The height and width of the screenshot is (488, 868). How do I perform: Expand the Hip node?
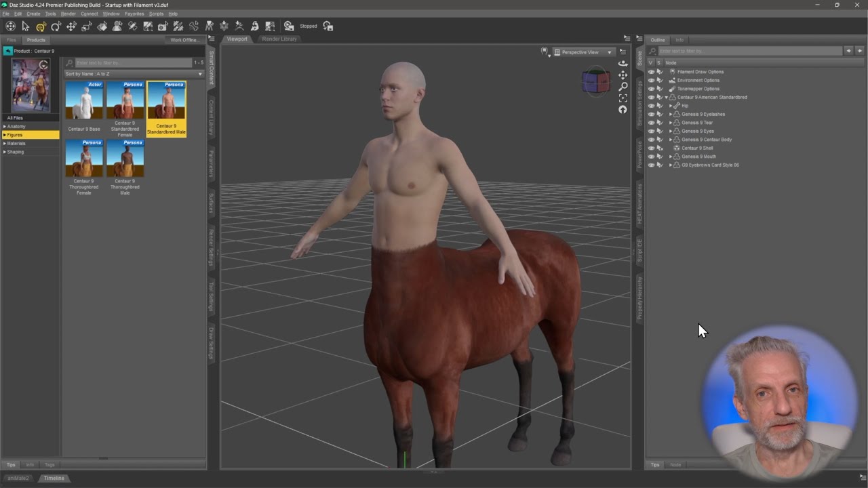(671, 106)
